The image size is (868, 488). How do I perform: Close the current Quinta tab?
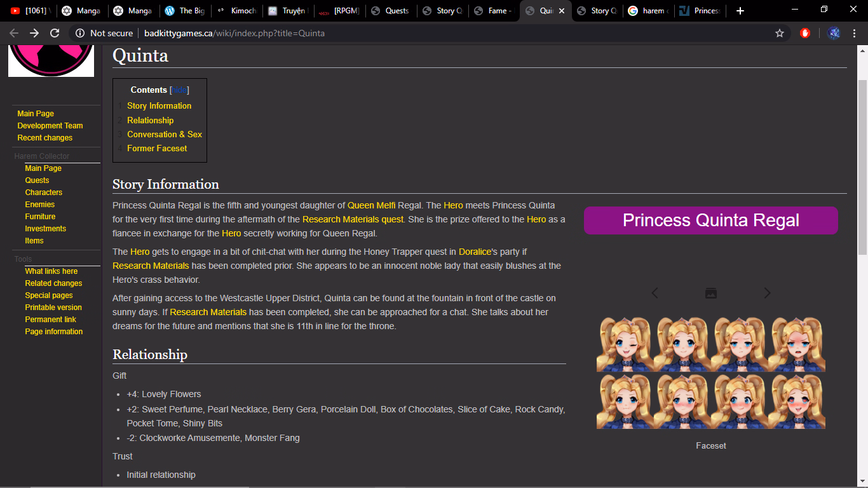coord(562,11)
